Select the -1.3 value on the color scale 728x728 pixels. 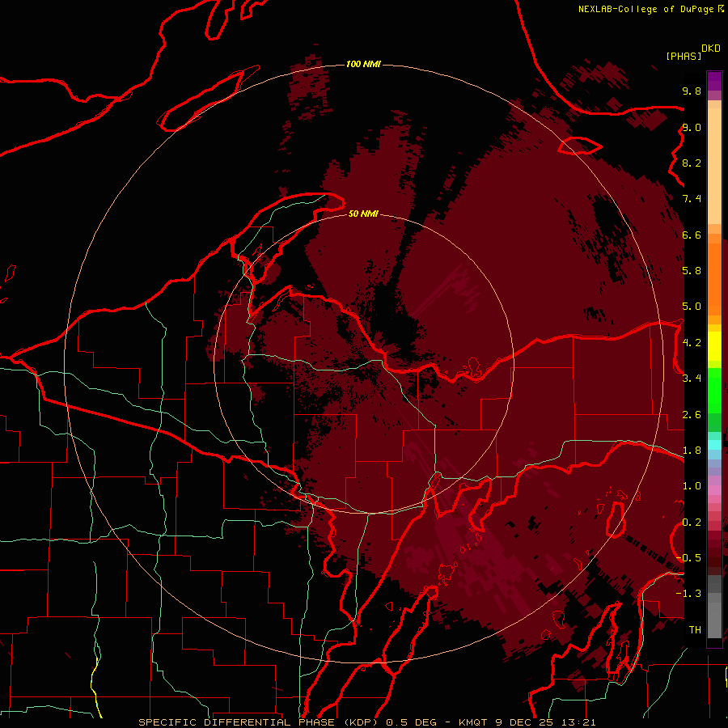(x=688, y=594)
